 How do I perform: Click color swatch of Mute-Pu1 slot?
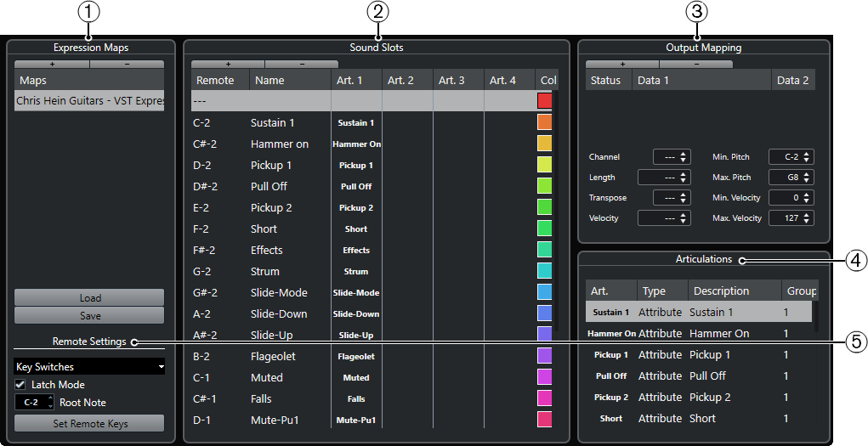point(544,420)
